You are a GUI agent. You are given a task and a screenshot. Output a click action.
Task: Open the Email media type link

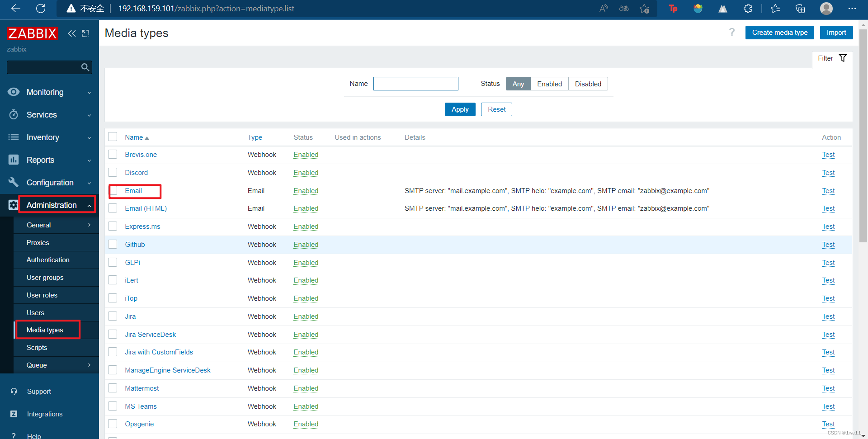pos(133,191)
